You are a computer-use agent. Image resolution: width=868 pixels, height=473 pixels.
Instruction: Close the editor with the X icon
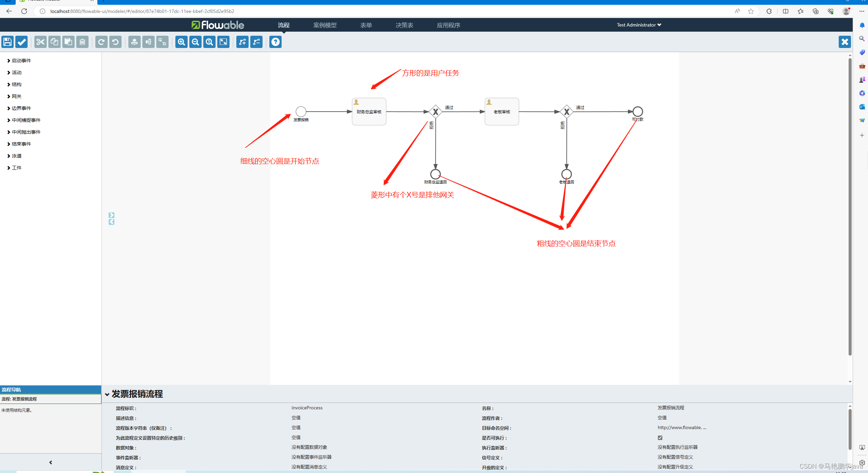click(x=845, y=42)
